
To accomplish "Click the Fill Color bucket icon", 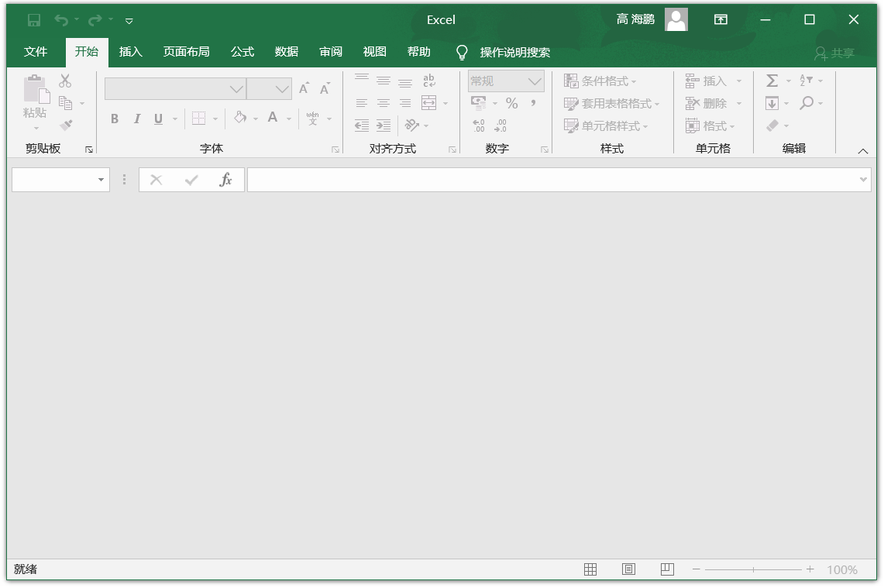I will (x=240, y=117).
